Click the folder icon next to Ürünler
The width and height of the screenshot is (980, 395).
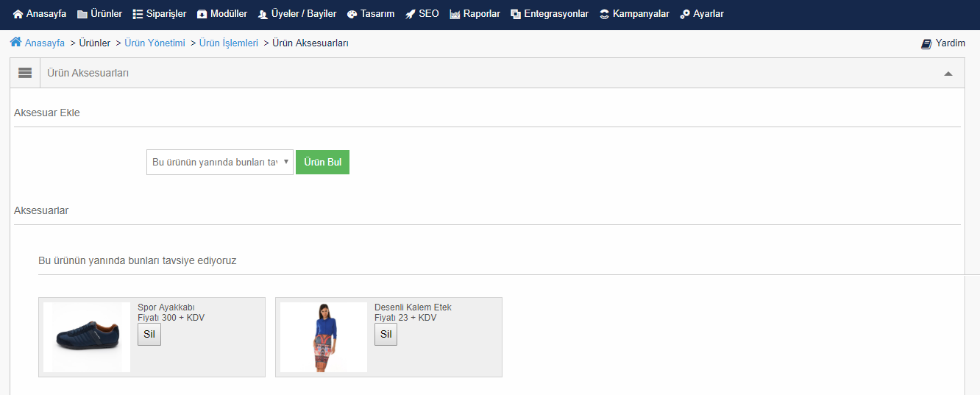82,14
